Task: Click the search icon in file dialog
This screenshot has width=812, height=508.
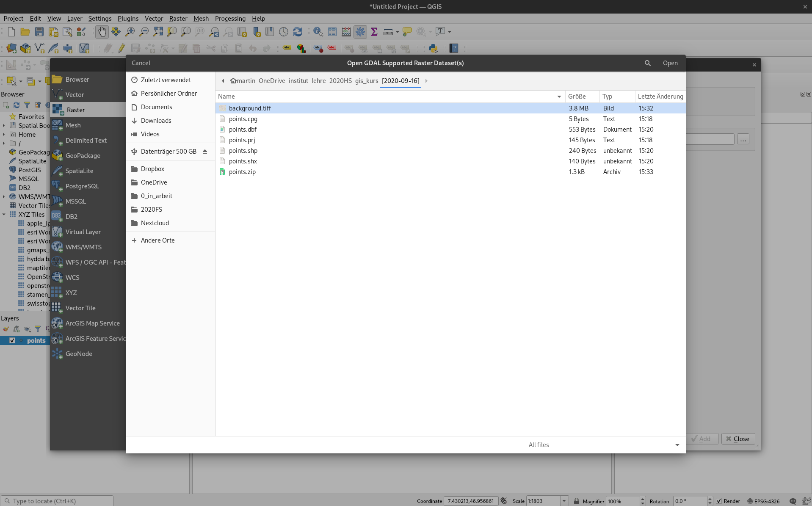Action: point(647,63)
